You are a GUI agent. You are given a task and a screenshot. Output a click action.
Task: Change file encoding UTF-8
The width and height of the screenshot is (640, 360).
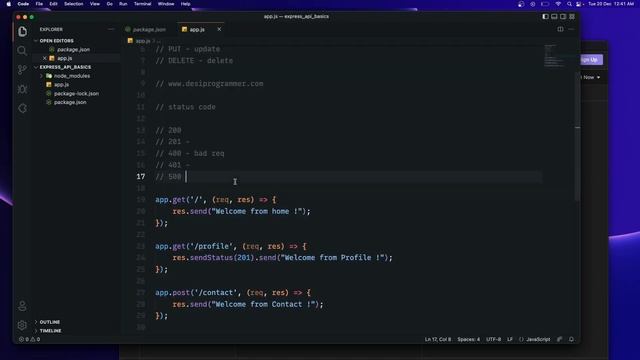tap(493, 339)
